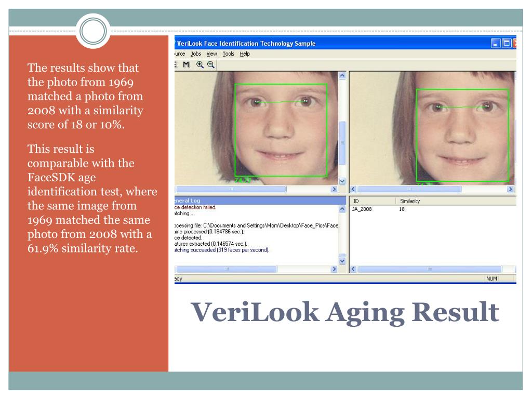Click log panel's scroll right arrow
This screenshot has height=399, width=532.
(x=334, y=269)
